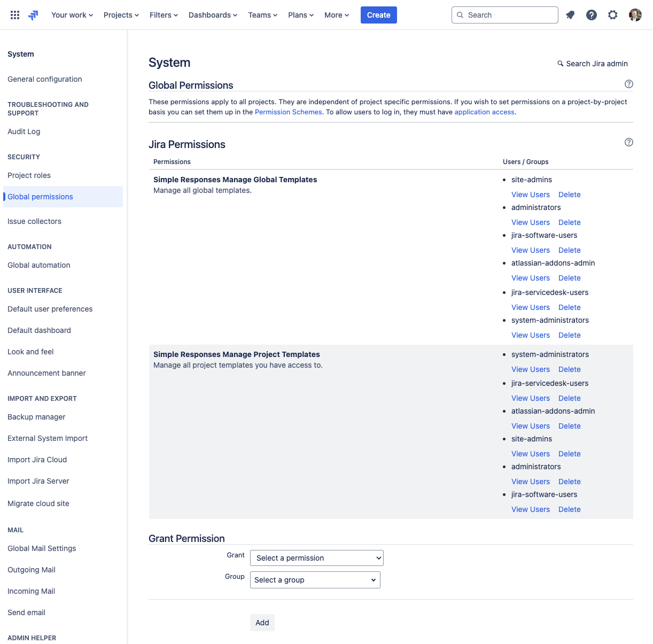Delete atlassian-addons-admin from Manage Project Templates
The height and width of the screenshot is (644, 653).
tap(570, 426)
